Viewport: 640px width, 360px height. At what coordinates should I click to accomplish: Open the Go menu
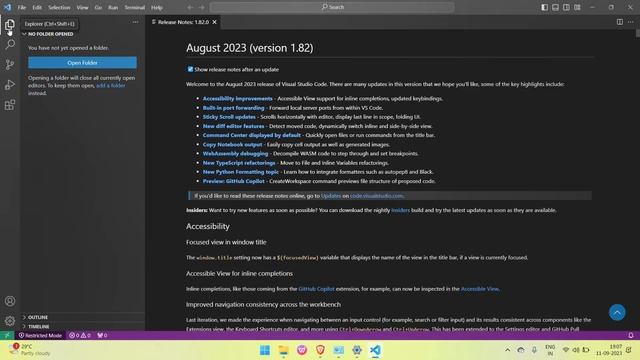pyautogui.click(x=98, y=7)
